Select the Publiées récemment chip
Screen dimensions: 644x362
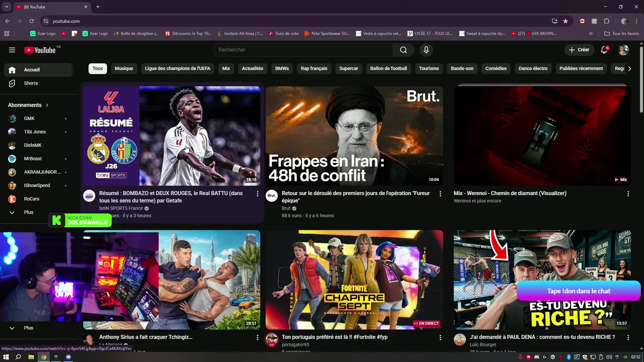click(x=581, y=68)
